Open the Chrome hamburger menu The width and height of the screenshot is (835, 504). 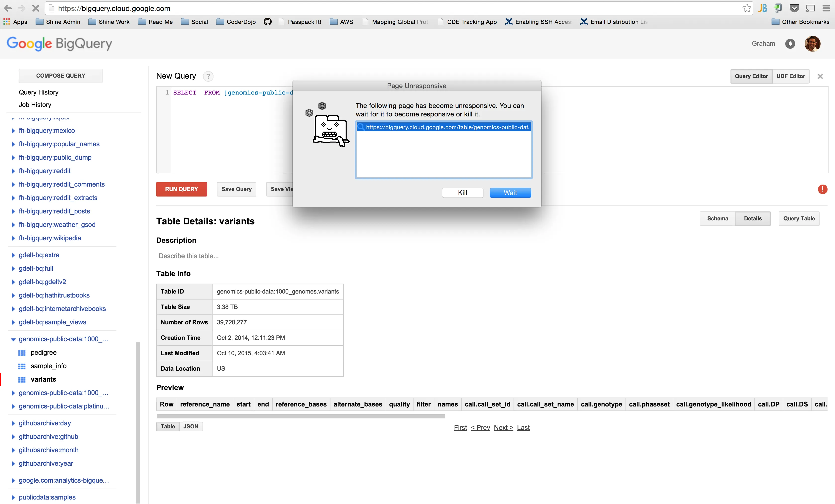pyautogui.click(x=826, y=8)
